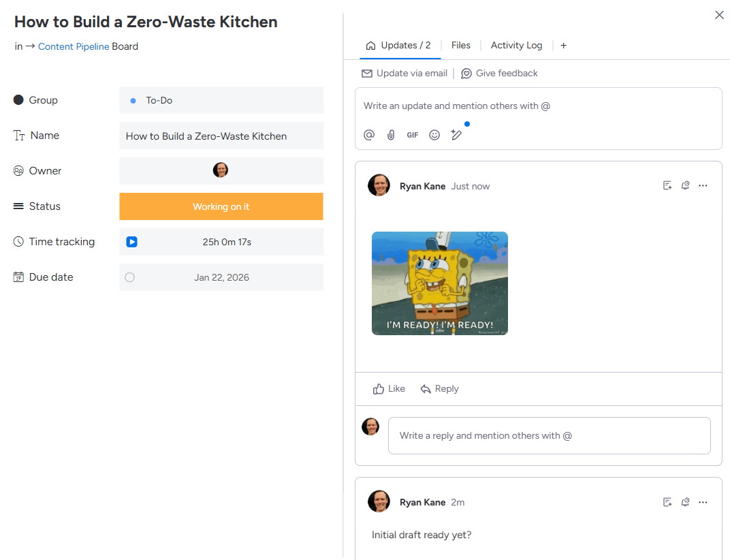The height and width of the screenshot is (560, 730).
Task: Click the Write an update text box
Action: pyautogui.click(x=538, y=106)
